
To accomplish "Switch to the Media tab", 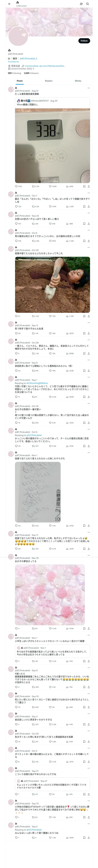I will (x=78, y=81).
